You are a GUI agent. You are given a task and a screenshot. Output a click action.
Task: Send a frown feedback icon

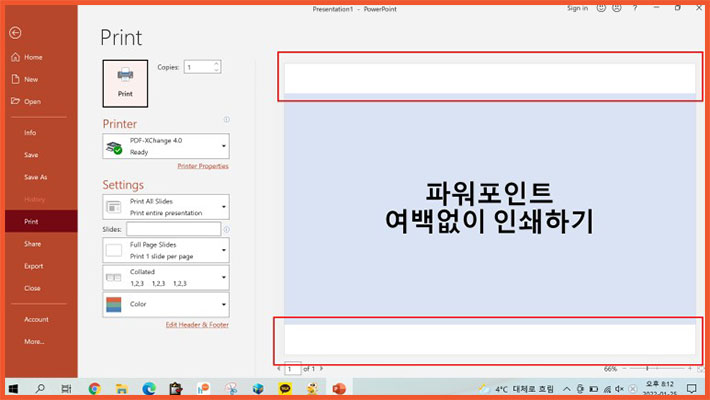tap(617, 8)
